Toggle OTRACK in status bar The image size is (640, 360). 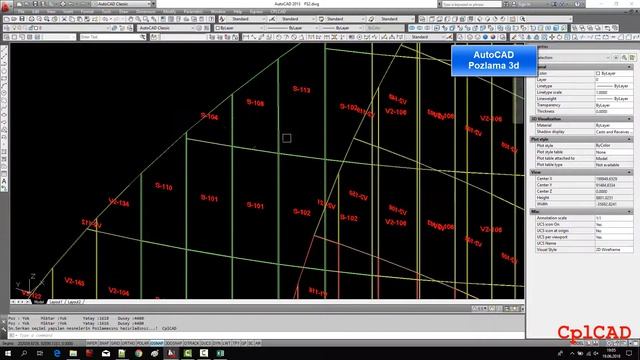[x=191, y=343]
